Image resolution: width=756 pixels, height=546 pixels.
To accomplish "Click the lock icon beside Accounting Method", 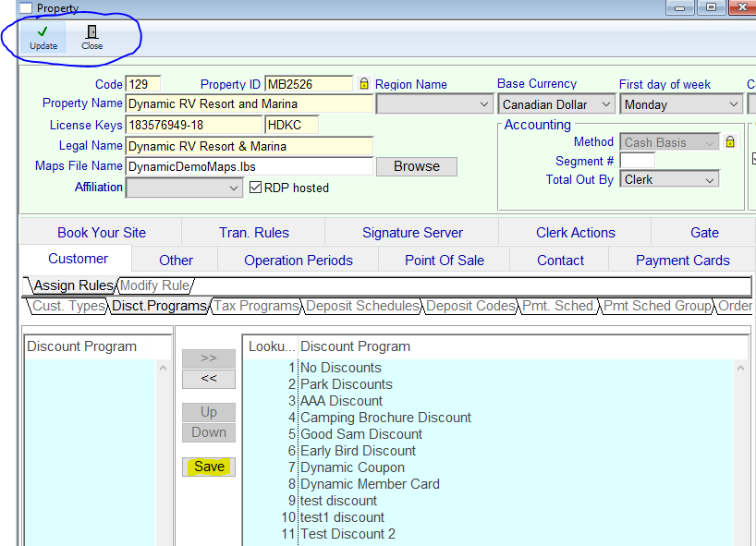I will click(x=730, y=141).
